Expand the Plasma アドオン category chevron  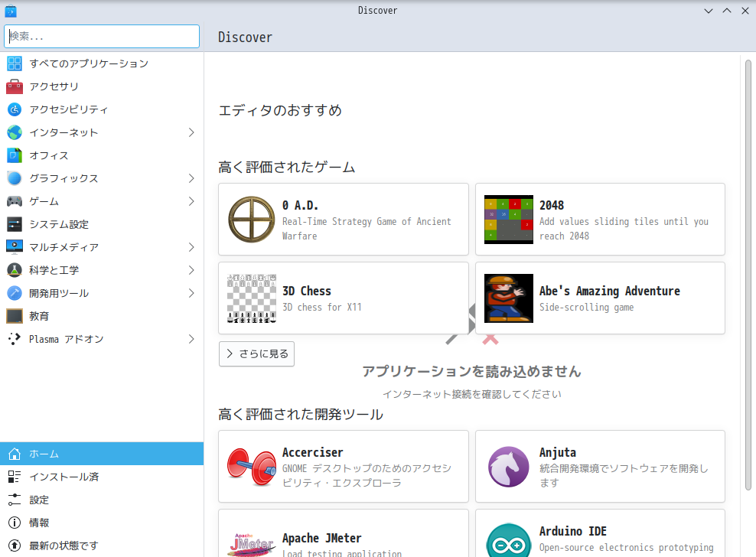pos(191,339)
